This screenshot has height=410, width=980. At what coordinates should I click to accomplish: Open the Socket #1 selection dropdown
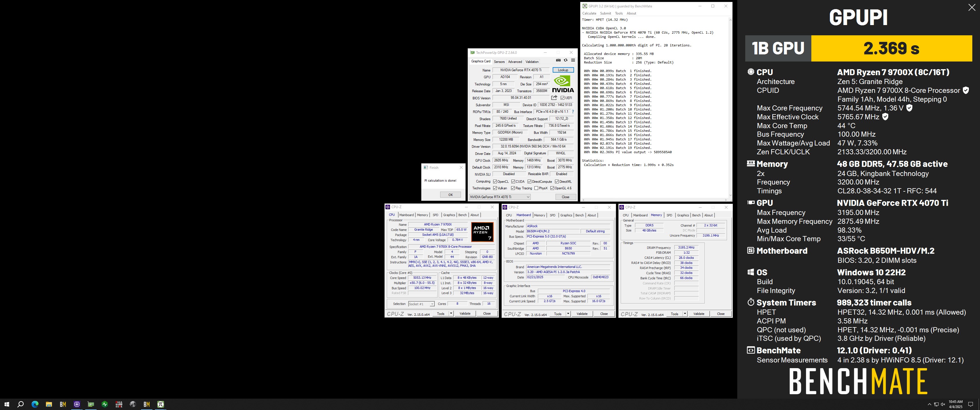(x=421, y=304)
